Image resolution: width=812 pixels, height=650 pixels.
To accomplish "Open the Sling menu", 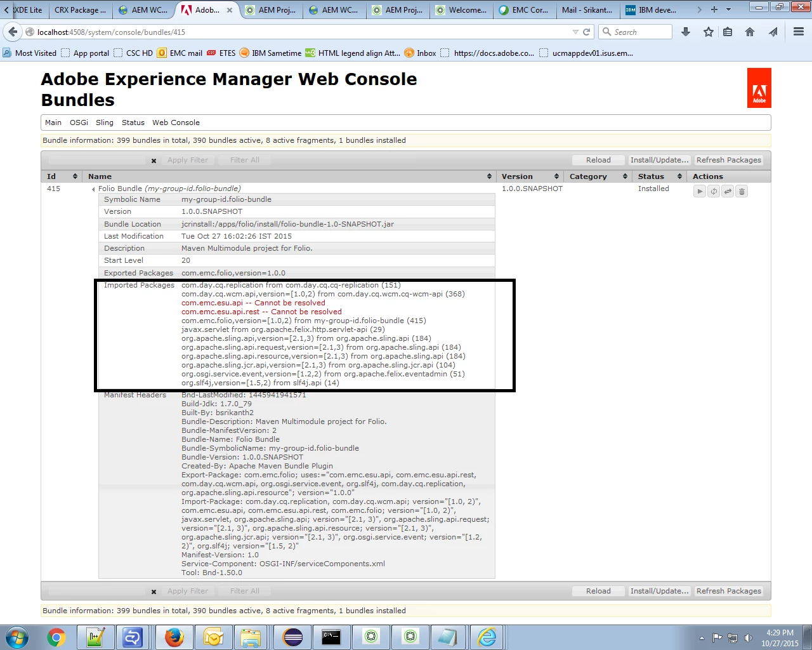I will 105,123.
